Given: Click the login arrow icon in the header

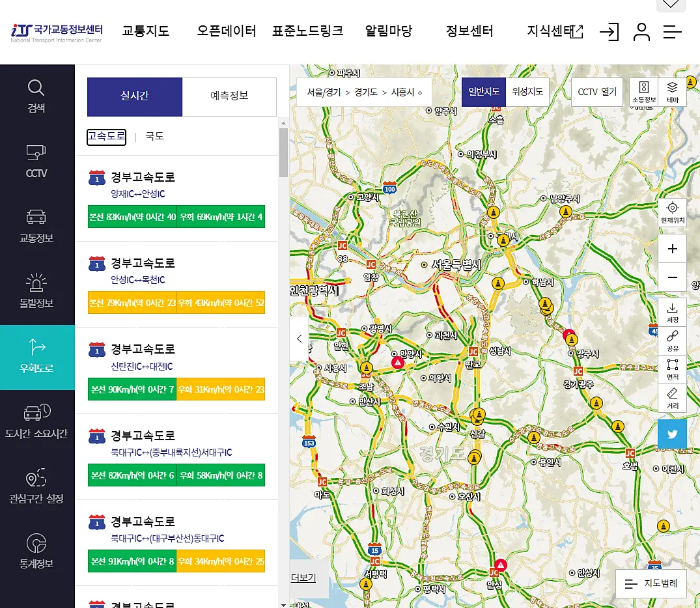Looking at the screenshot, I should click(x=609, y=32).
